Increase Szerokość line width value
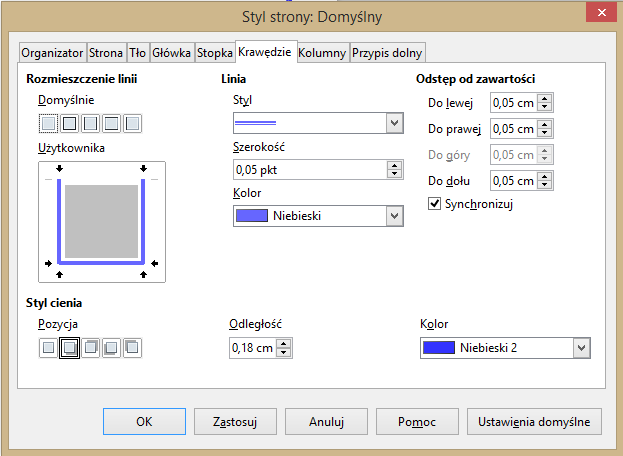The height and width of the screenshot is (456, 623). pyautogui.click(x=394, y=166)
